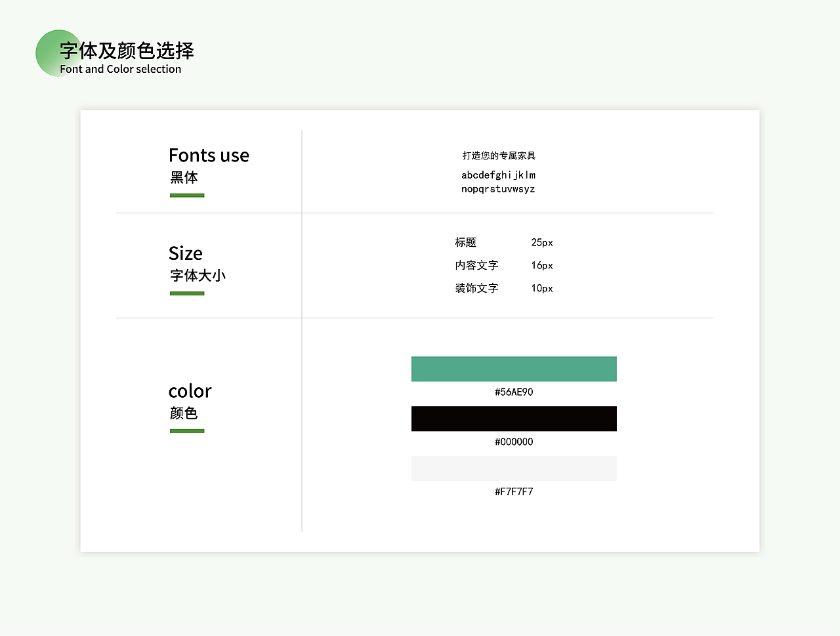Select the teal color swatch #56AE90
Viewport: 840px width, 636px height.
[514, 369]
